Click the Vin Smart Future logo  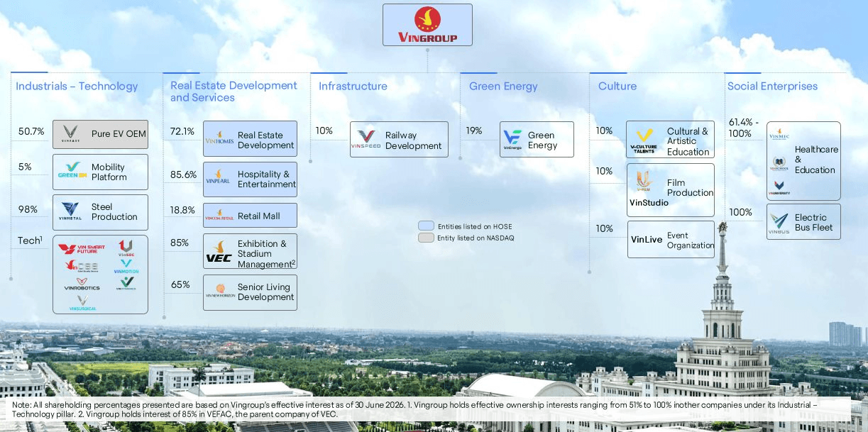click(x=82, y=249)
